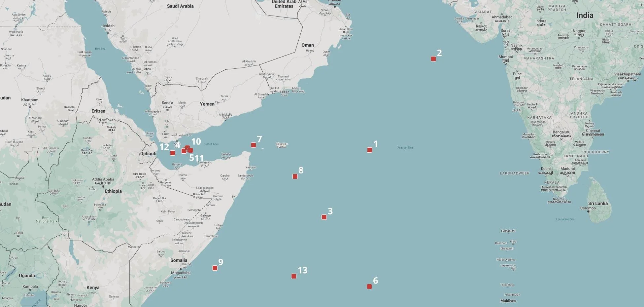Viewport: 644px width, 307px height.
Task: Click the Eritrea country label
Action: pyautogui.click(x=98, y=111)
